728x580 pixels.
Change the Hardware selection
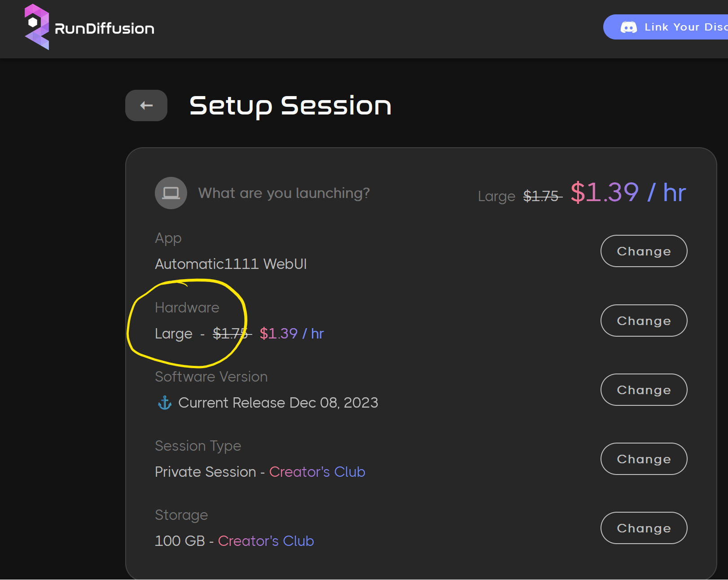[x=644, y=321]
